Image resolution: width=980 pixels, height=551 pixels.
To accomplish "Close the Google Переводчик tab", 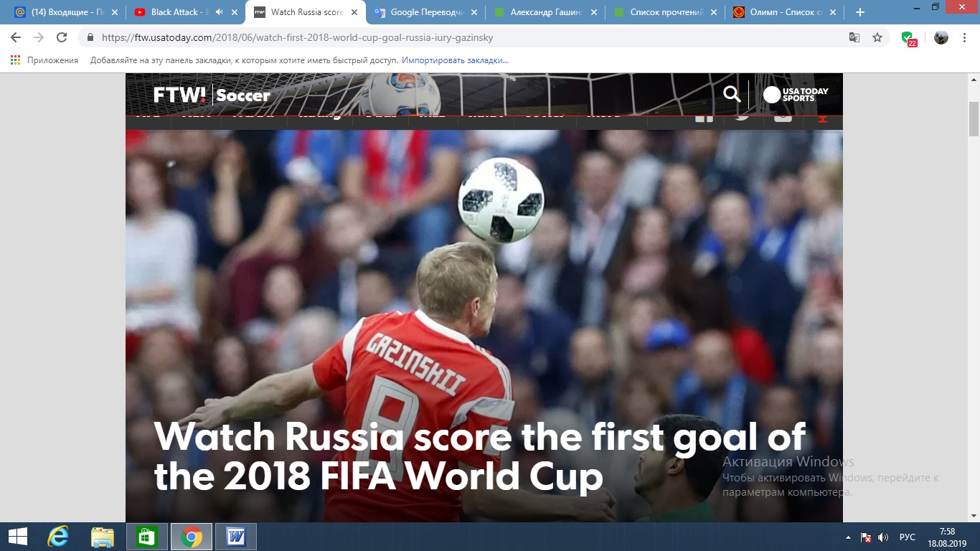I will click(473, 12).
